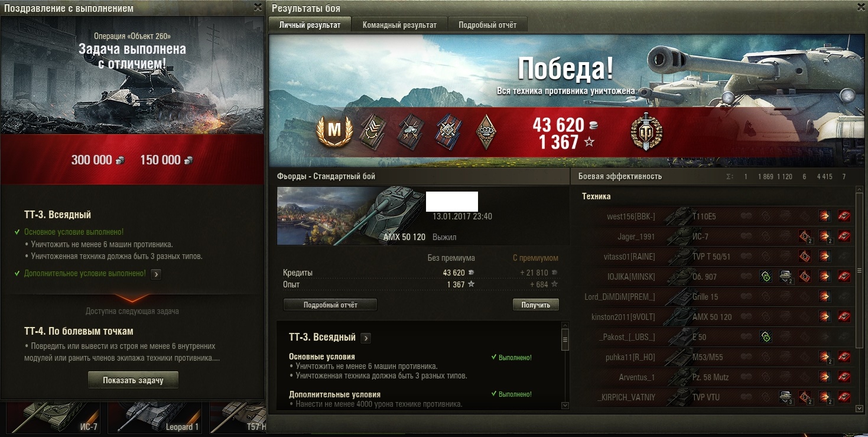Click the kill icon in west156 row

pyautogui.click(x=844, y=216)
